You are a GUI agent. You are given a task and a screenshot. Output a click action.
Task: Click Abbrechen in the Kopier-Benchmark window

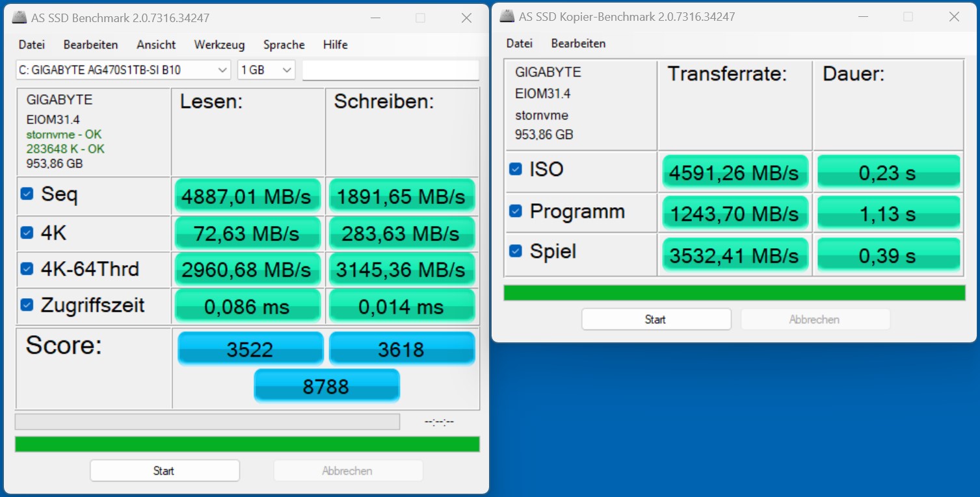(x=815, y=319)
